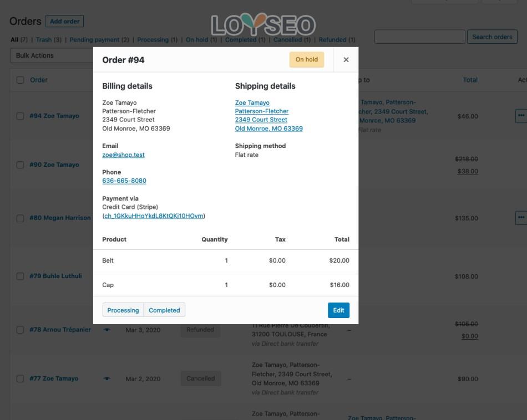Open the Old Monroe, MO 63369 link
Viewport: 527px width, 420px height.
(268, 129)
